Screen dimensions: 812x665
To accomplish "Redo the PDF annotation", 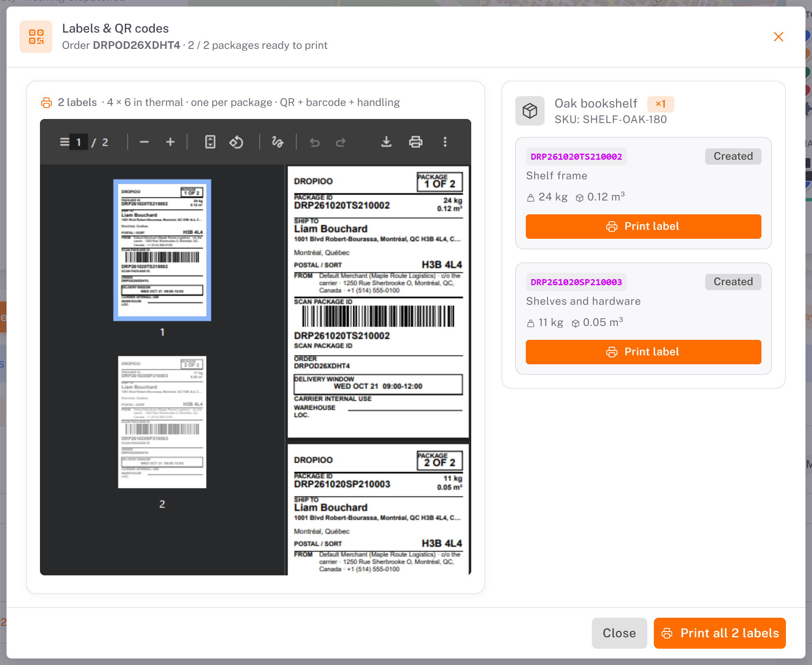I will 341,142.
